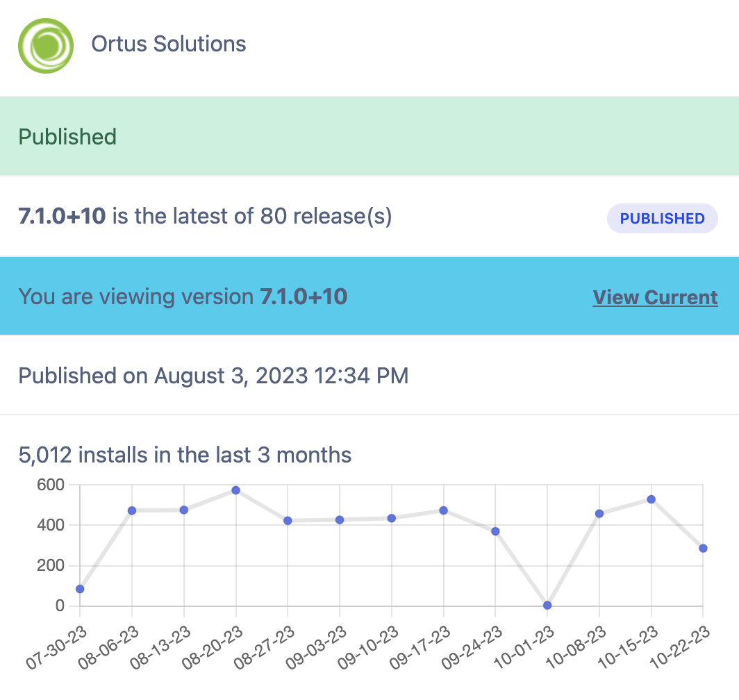Click the Published on August 3, 2023 date
739x700 pixels.
click(x=213, y=376)
